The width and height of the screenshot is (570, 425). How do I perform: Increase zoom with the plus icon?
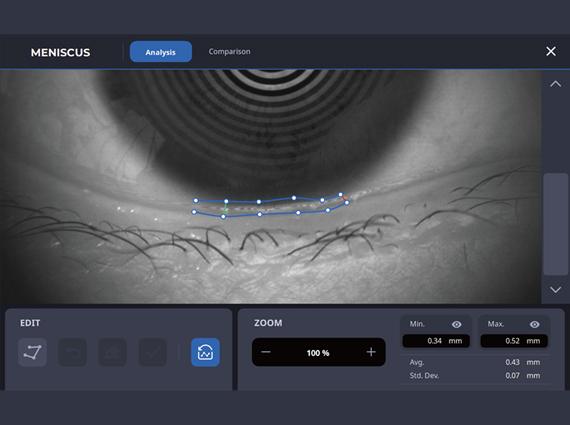click(x=371, y=352)
